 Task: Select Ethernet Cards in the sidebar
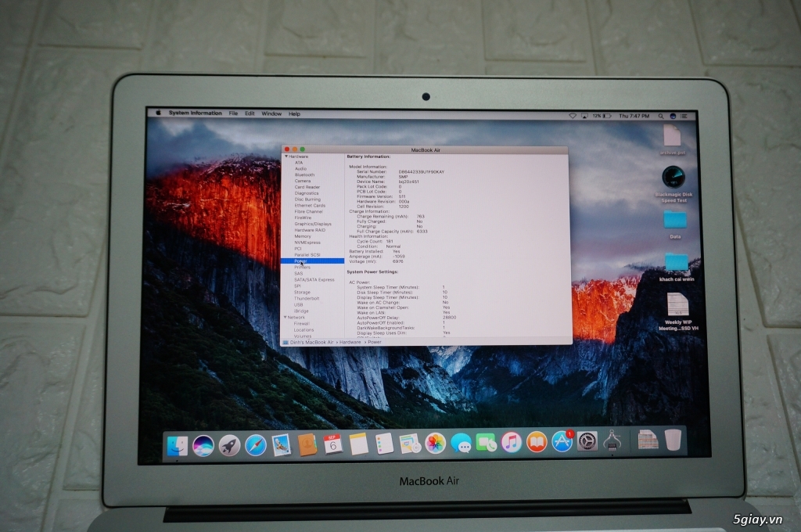coord(310,206)
